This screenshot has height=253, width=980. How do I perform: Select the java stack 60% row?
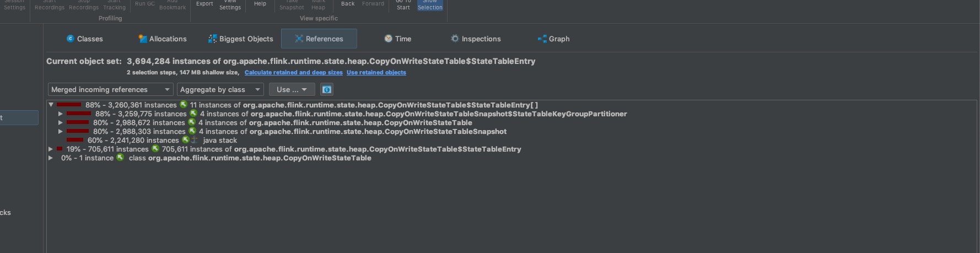(219, 140)
